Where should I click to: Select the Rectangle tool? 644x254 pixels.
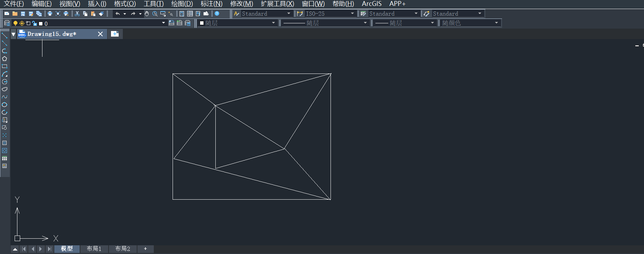coord(5,66)
